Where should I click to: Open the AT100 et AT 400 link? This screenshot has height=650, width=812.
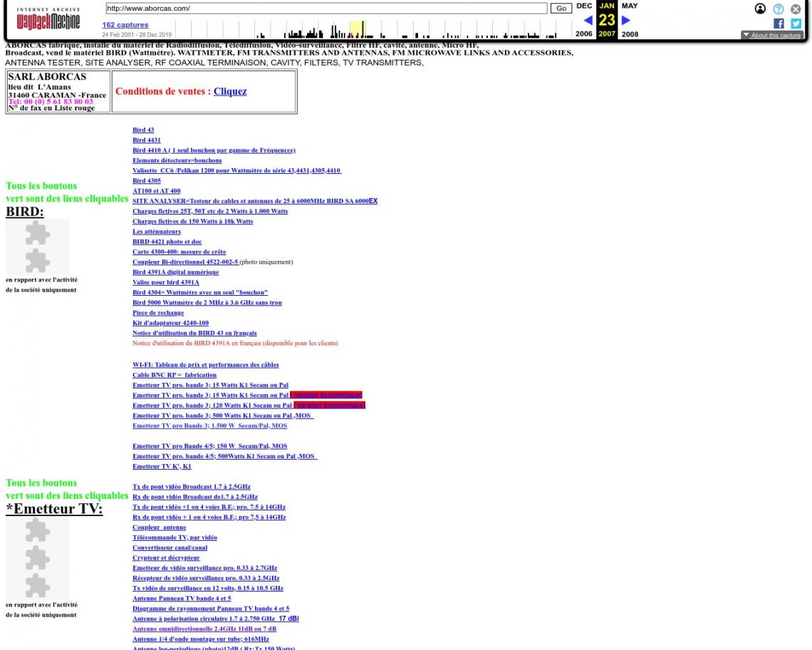(x=157, y=191)
